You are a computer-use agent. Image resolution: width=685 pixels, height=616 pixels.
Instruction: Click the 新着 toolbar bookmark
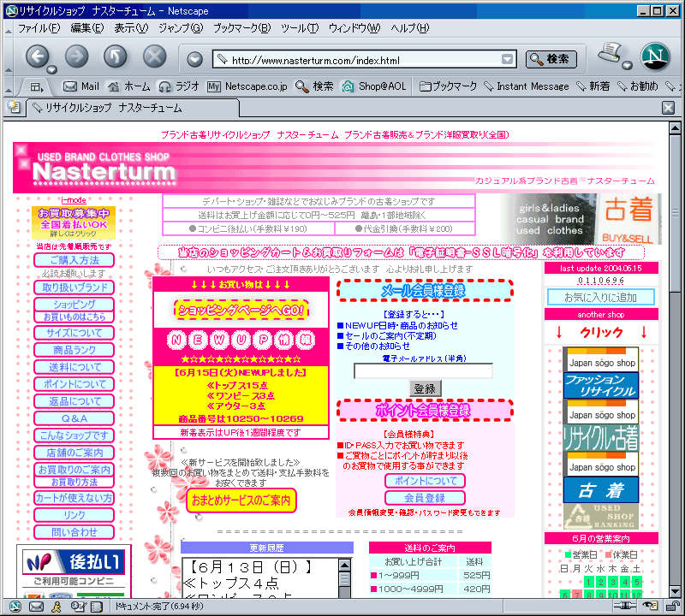coord(593,86)
